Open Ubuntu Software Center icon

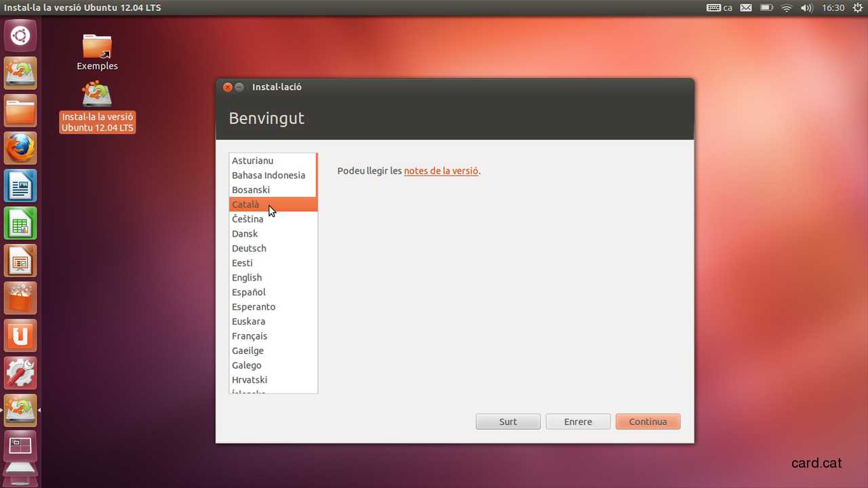pyautogui.click(x=20, y=298)
